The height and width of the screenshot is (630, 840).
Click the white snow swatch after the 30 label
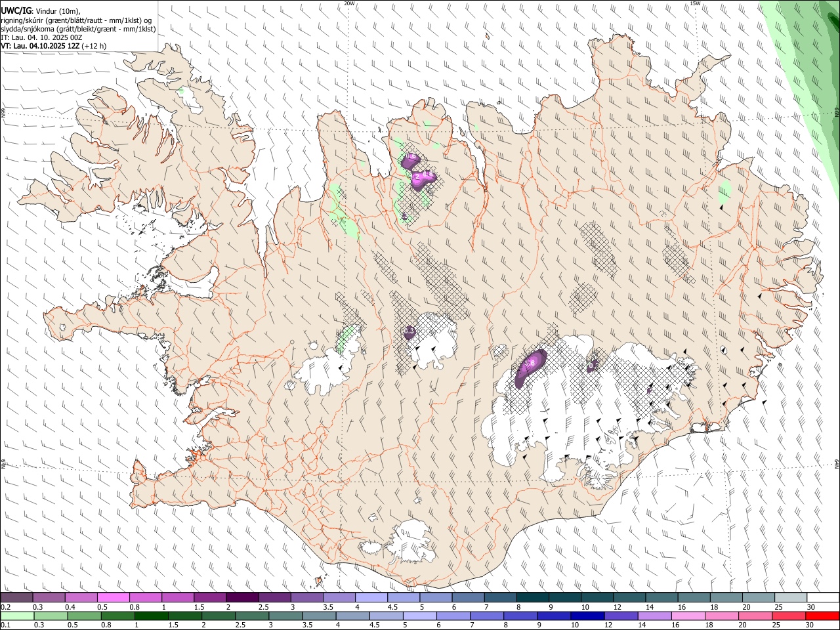(824, 597)
